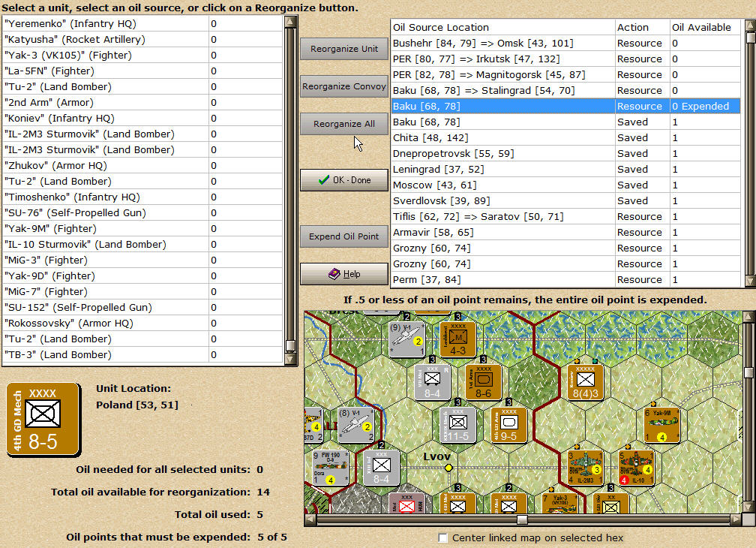This screenshot has width=756, height=548.
Task: Confirm with OK - Done
Action: click(x=344, y=180)
